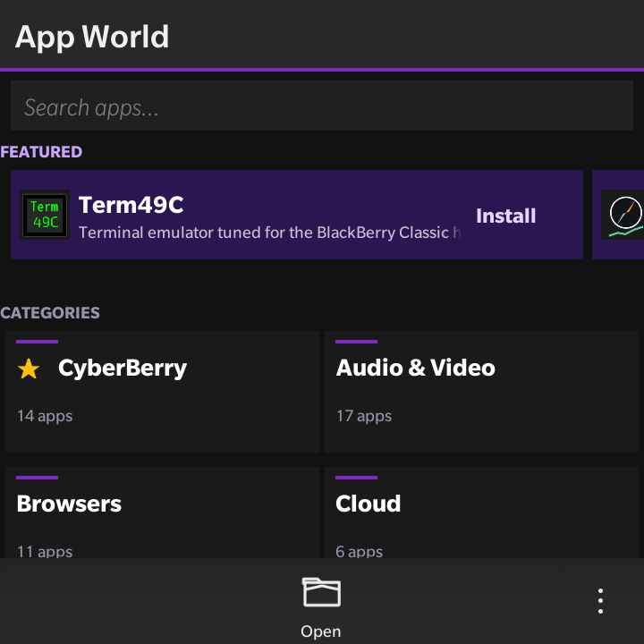Open the partially visible compass app icon
The image size is (644, 644).
click(623, 215)
